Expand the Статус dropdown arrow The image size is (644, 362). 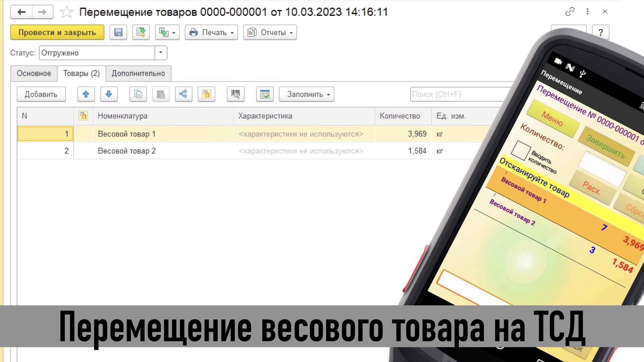pyautogui.click(x=161, y=53)
